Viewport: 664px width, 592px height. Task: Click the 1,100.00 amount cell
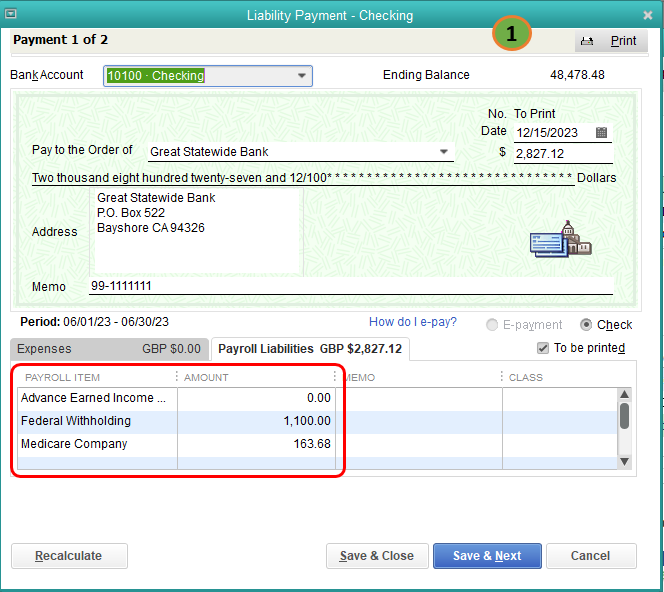pos(256,421)
